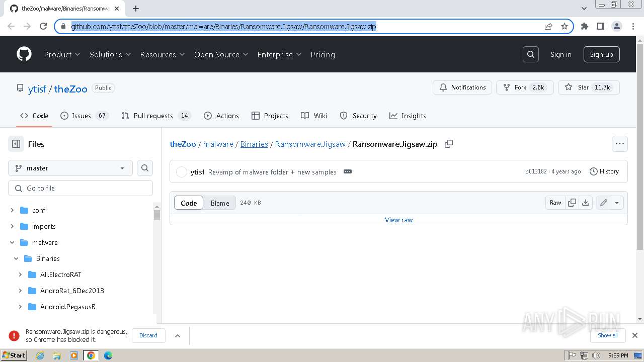
Task: Open the Insights tab
Action: coord(408,116)
